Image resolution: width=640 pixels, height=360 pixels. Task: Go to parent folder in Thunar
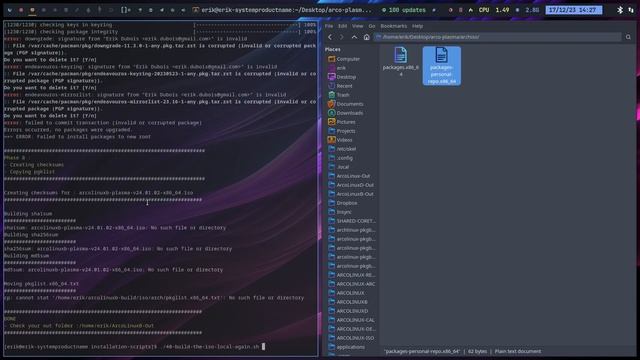354,37
